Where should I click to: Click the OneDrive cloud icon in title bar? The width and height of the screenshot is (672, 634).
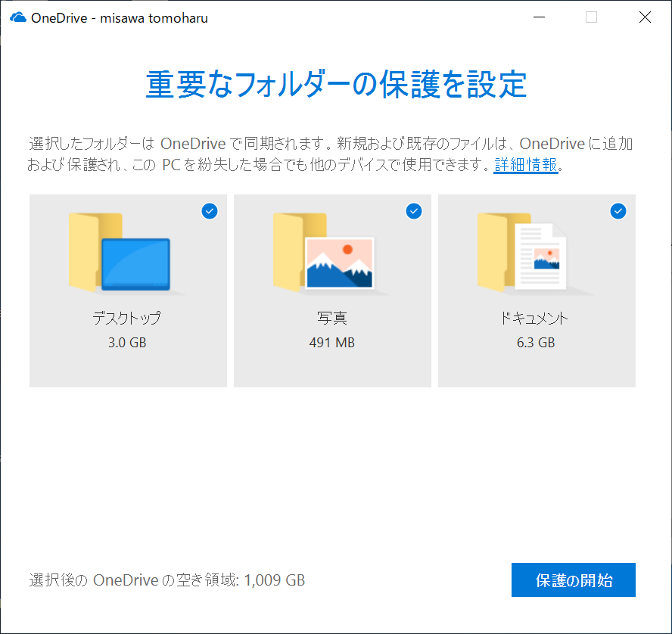[x=18, y=17]
